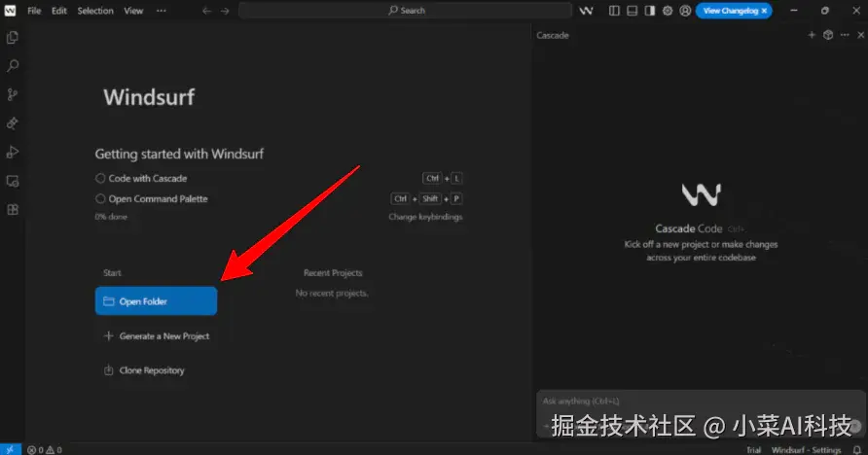Select the Code with Cascade step circle
This screenshot has width=868, height=455.
(100, 178)
